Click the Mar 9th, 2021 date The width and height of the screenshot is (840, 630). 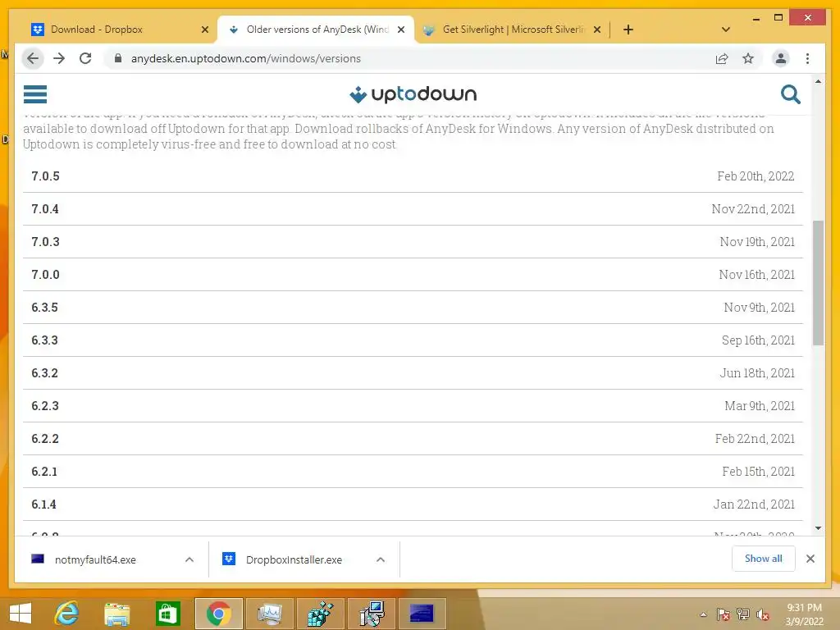760,405
